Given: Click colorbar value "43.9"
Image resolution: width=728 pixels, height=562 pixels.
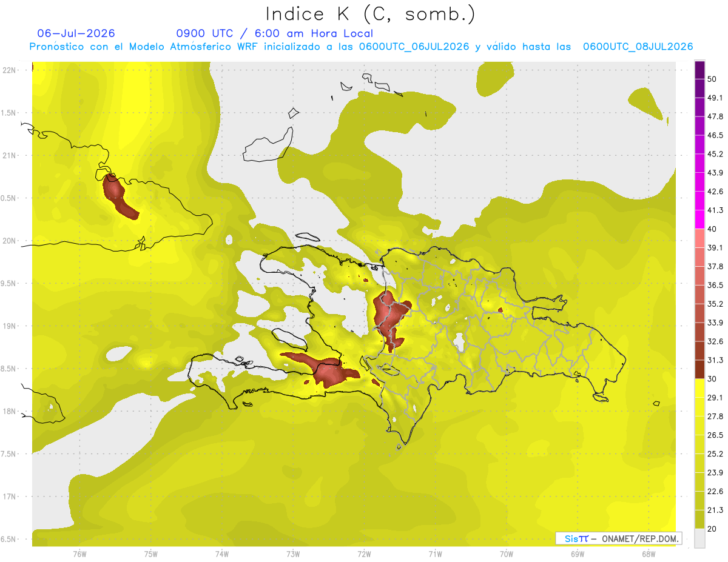Looking at the screenshot, I should point(716,173).
